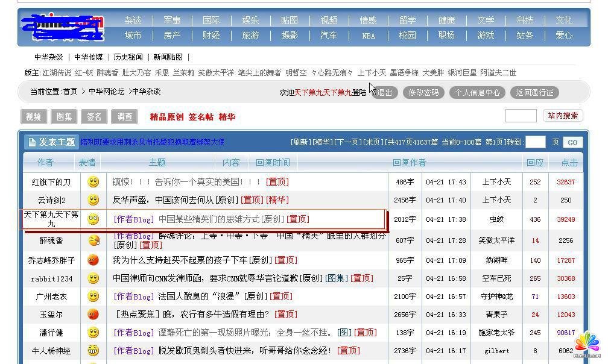Click the 修改密码 button
The image size is (608, 364).
click(x=423, y=93)
